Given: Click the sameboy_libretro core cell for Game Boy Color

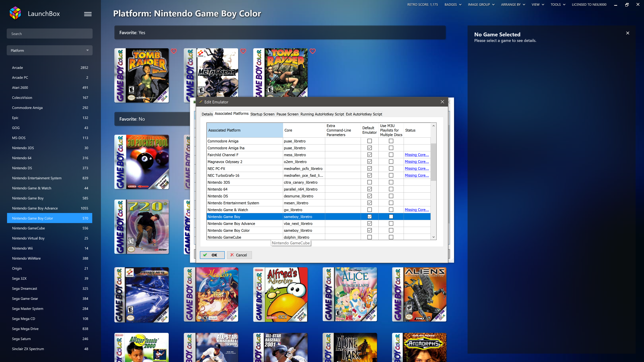Looking at the screenshot, I should (x=304, y=230).
